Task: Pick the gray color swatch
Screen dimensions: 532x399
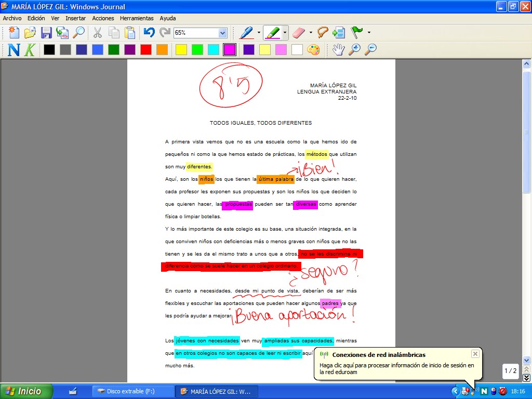Action: [65, 49]
